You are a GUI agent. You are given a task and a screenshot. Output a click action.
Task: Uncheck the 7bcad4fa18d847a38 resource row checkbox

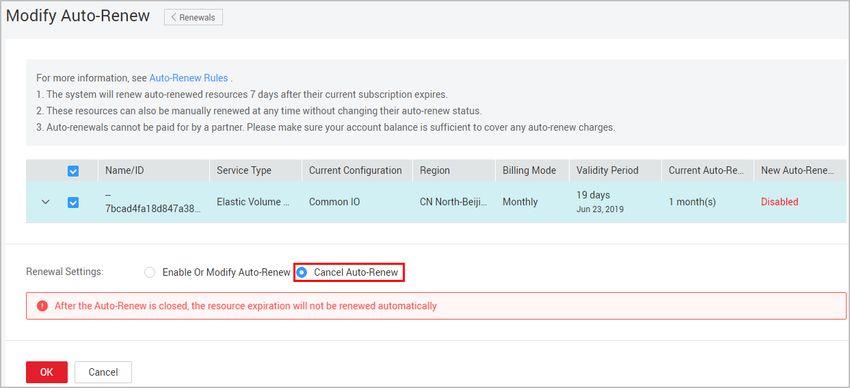point(73,202)
